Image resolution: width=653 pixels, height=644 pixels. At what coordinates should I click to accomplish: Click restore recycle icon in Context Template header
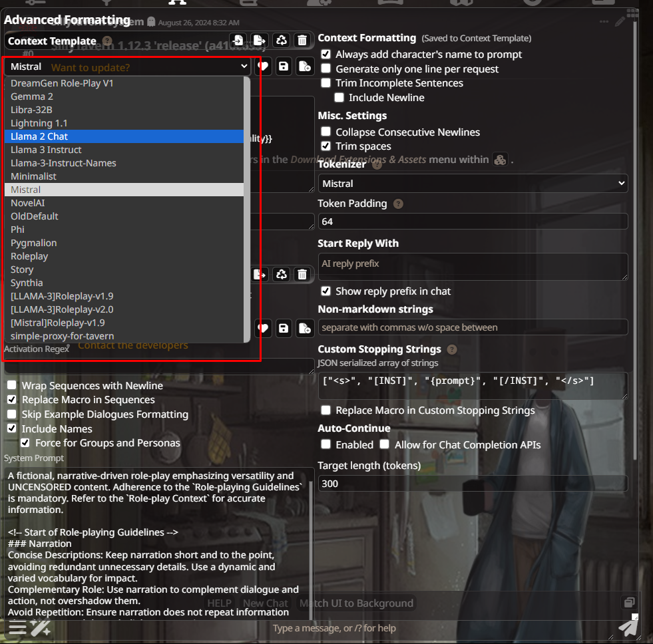[x=282, y=40]
